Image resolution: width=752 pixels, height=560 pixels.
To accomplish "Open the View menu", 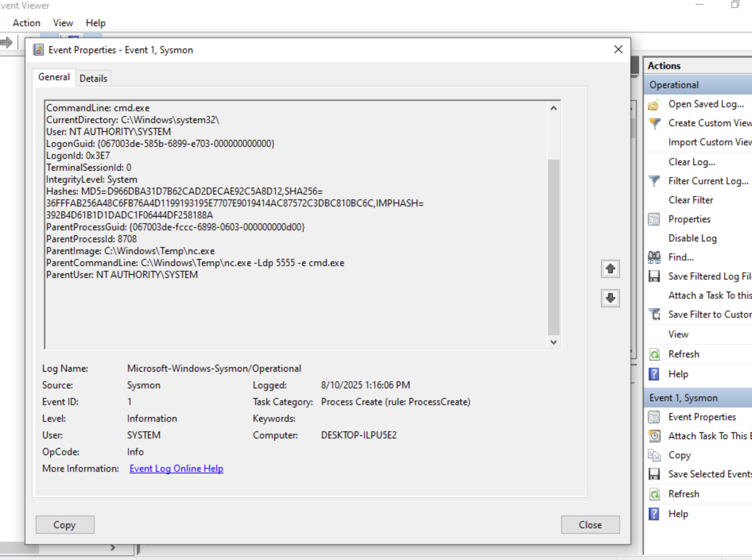I will coord(63,23).
